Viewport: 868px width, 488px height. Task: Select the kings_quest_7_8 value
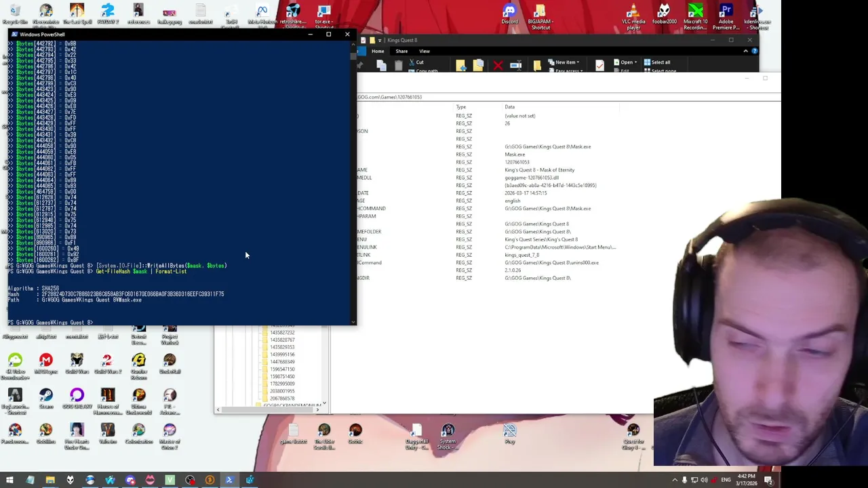tap(521, 255)
